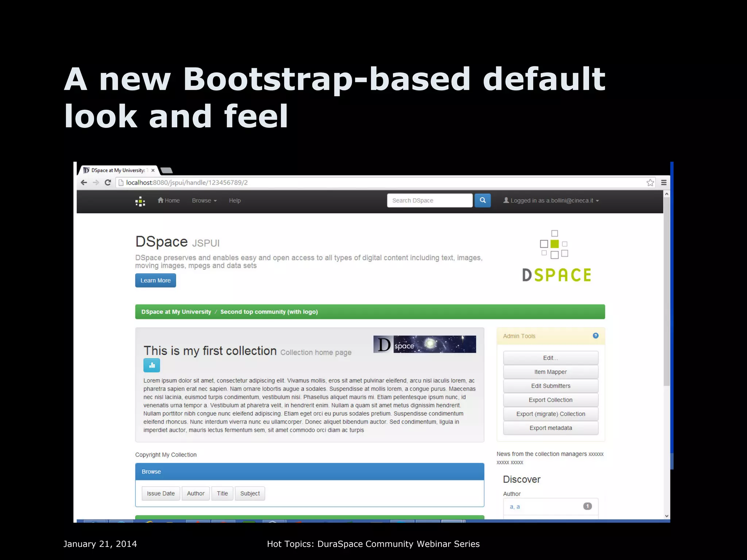Click Export Collection button
This screenshot has height=560, width=747.
pos(551,400)
